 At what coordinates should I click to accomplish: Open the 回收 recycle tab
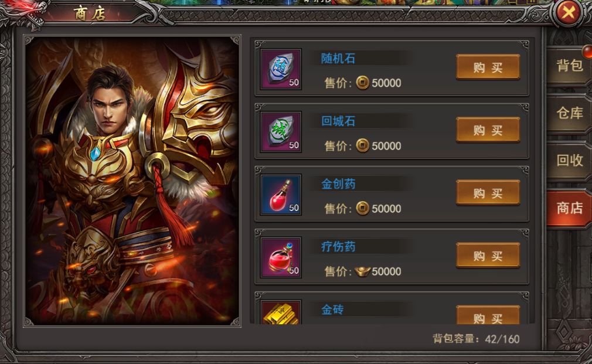pos(569,161)
